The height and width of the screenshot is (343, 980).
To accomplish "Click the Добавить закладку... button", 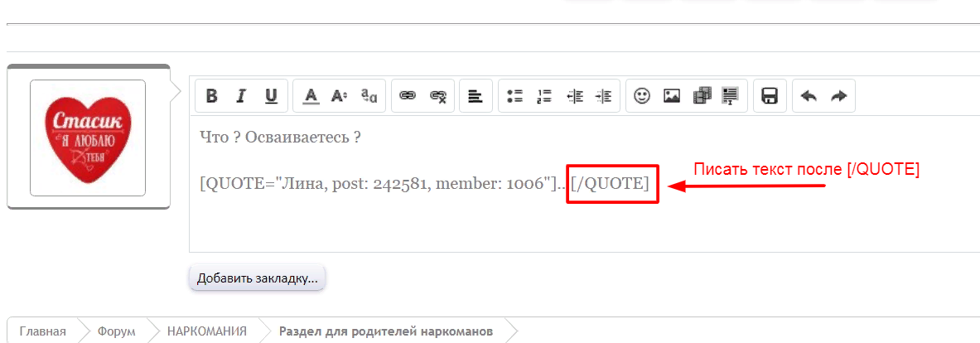I will pos(258,278).
